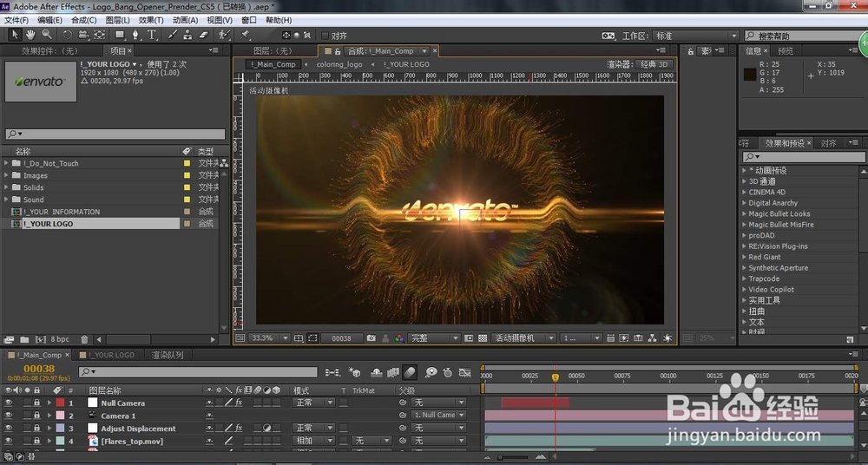Open the 效果(T) menu

coord(151,20)
